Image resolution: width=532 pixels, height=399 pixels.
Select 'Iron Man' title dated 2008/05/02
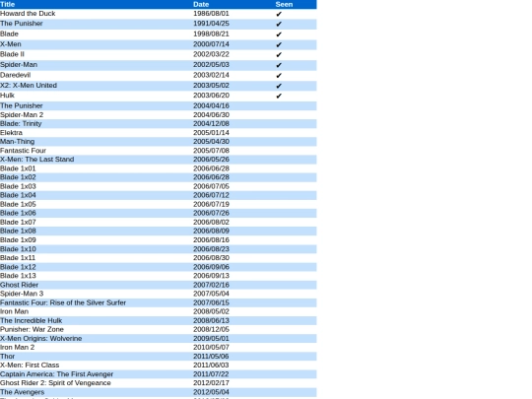pyautogui.click(x=14, y=311)
